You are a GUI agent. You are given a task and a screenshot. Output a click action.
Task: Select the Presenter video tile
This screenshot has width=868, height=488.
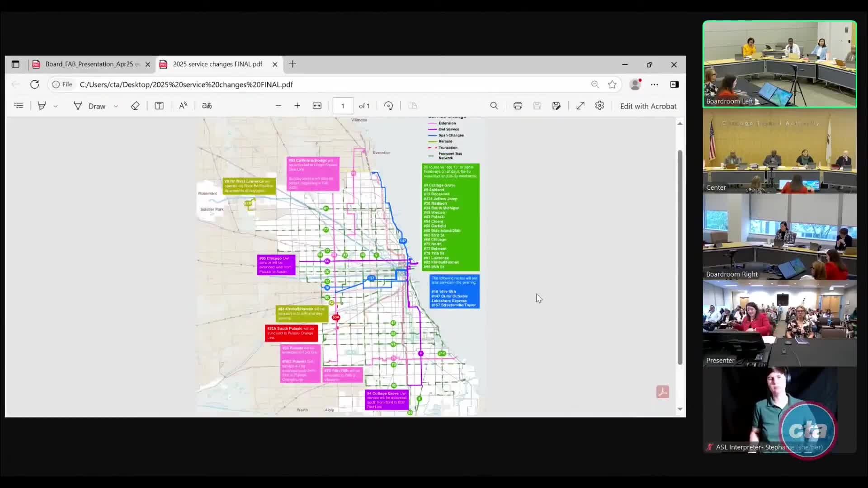[x=779, y=323]
